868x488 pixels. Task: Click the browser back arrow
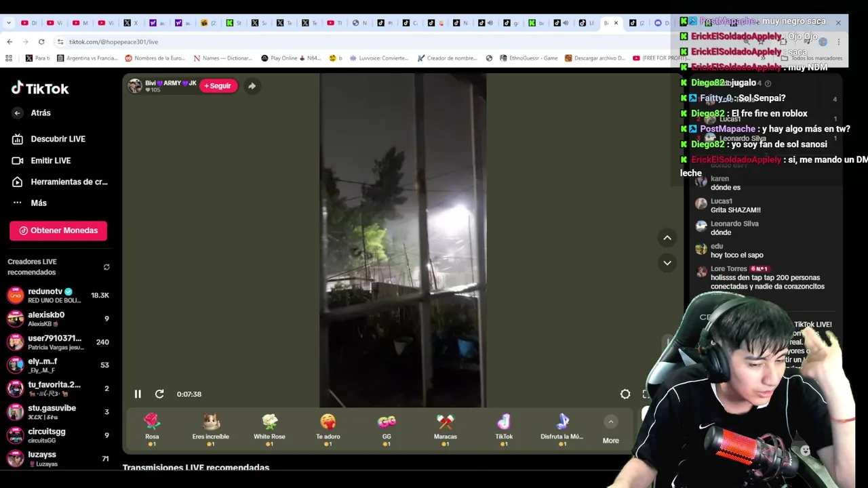(x=9, y=41)
